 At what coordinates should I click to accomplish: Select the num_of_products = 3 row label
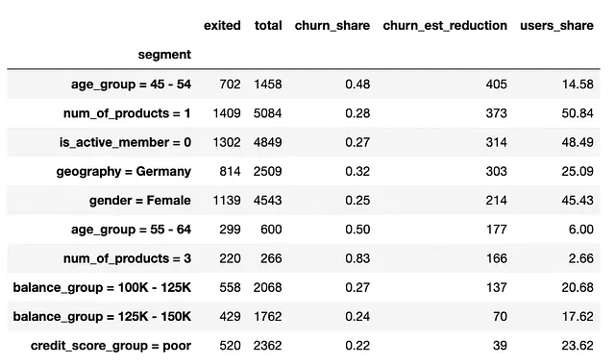coord(127,258)
